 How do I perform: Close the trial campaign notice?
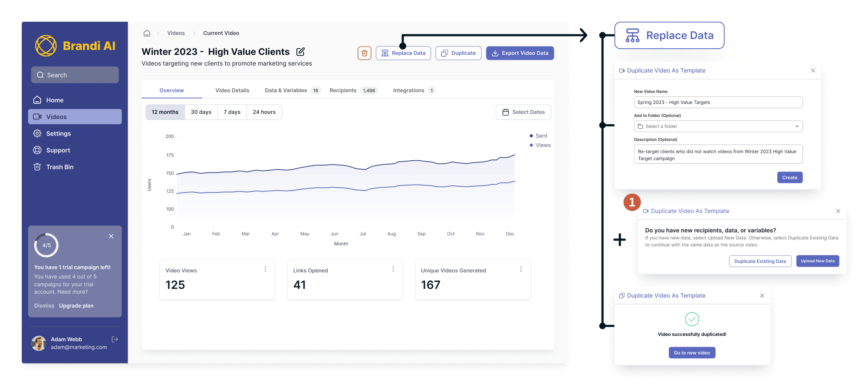click(111, 236)
